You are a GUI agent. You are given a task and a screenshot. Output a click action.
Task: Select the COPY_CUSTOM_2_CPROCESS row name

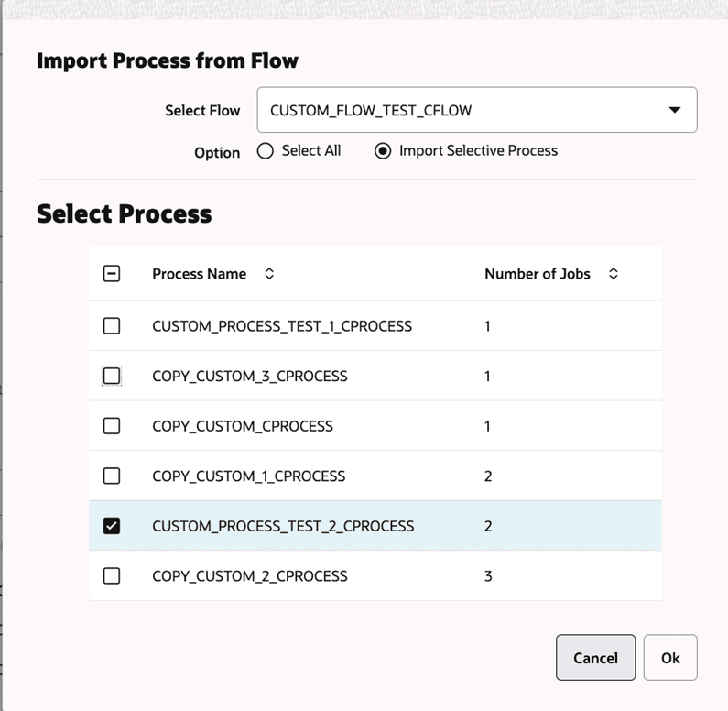coord(250,576)
